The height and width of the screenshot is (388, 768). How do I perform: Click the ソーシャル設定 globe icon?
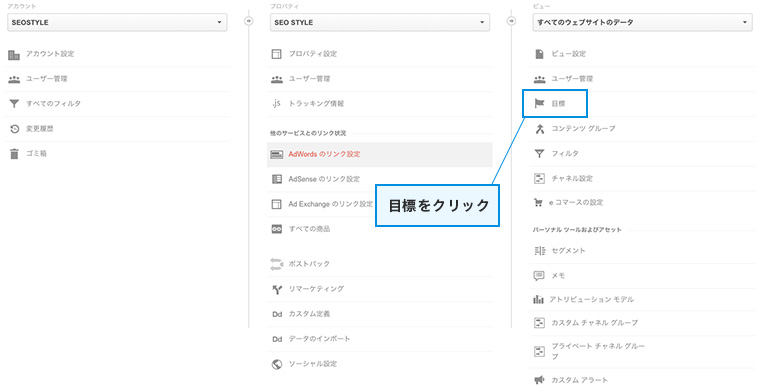click(277, 364)
